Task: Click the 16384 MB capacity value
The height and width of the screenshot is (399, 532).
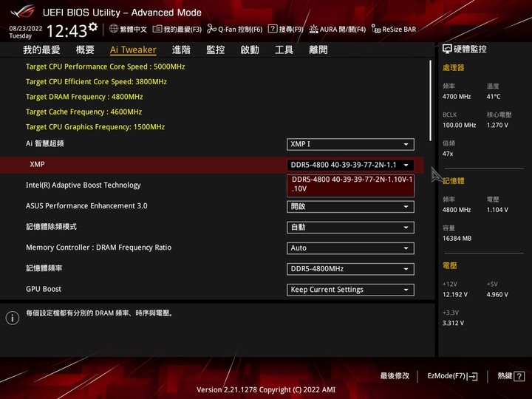Action: pyautogui.click(x=457, y=239)
